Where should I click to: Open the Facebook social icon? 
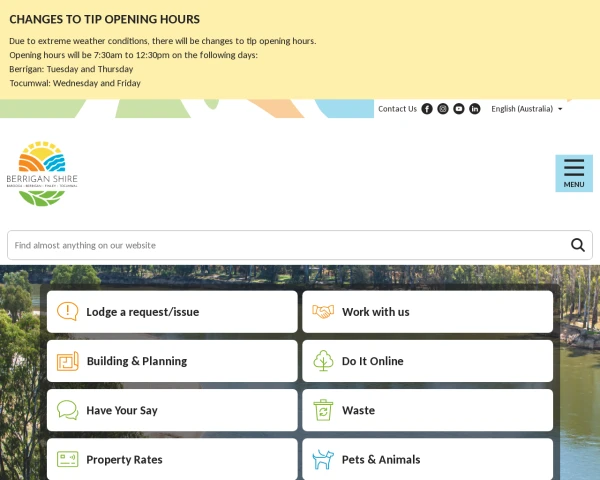coord(427,109)
